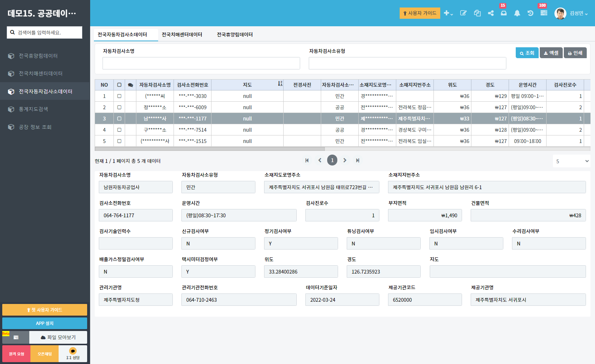Check the checkbox for row 1

[119, 96]
